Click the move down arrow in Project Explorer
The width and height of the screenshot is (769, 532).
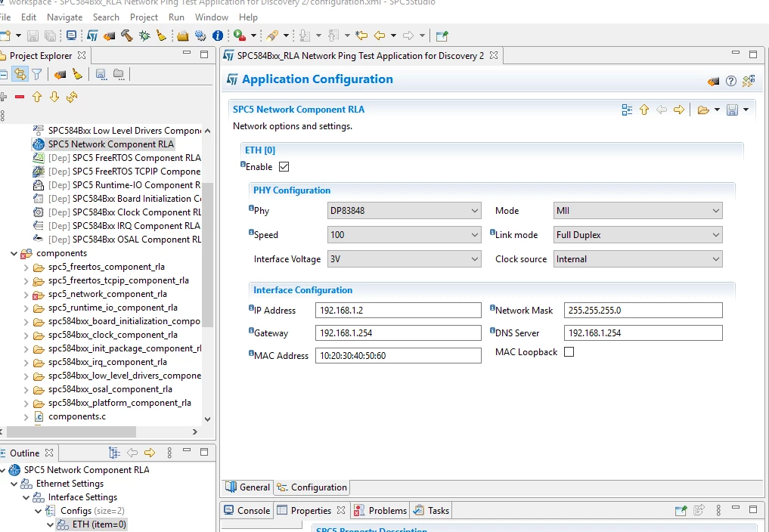pos(54,97)
